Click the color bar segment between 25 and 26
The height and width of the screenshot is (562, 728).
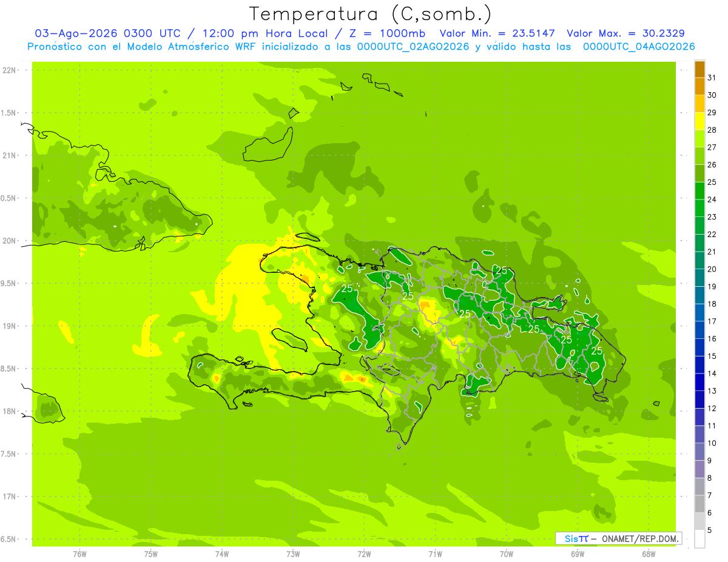pos(699,173)
